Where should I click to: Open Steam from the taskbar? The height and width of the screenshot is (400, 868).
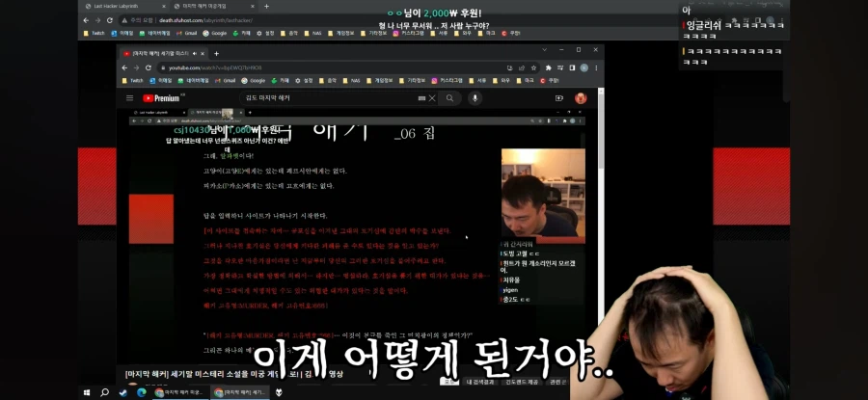[122, 392]
